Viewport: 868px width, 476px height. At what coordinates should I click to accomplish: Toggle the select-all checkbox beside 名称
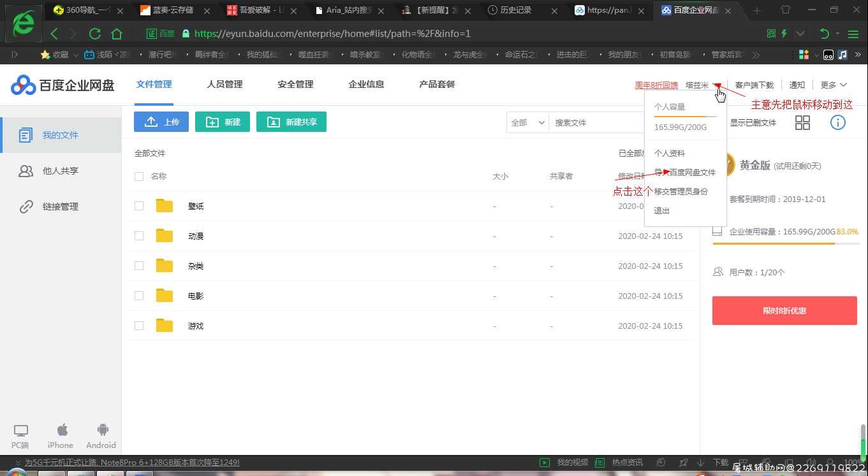click(x=139, y=177)
